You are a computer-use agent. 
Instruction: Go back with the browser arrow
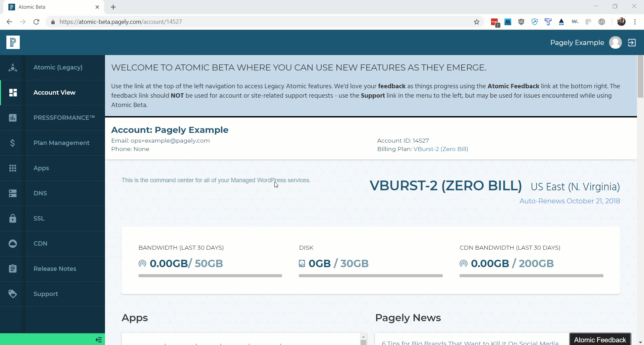click(9, 22)
